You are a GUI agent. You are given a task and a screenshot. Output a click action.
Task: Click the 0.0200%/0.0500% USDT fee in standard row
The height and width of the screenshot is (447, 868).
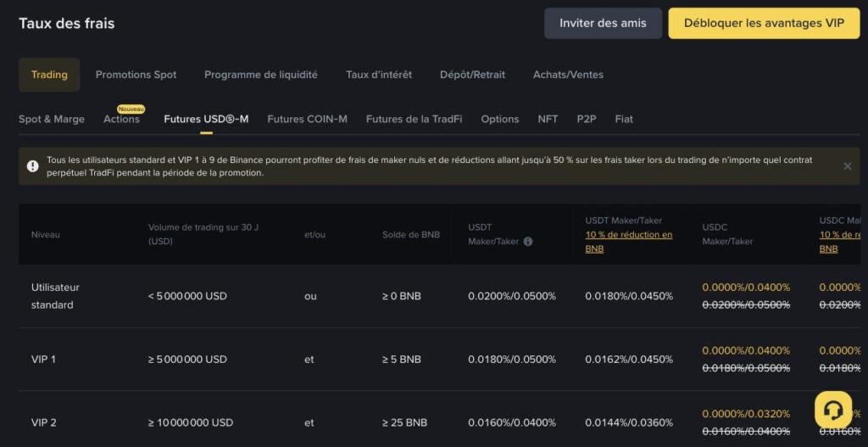click(x=511, y=296)
